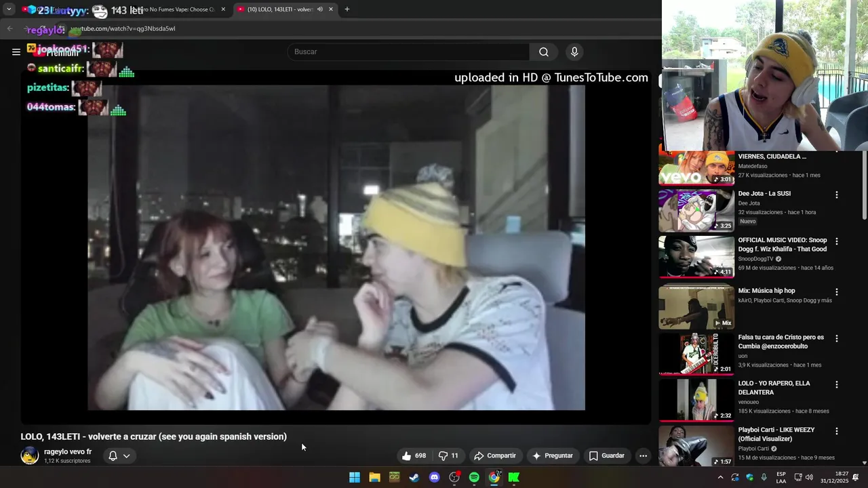Viewport: 868px width, 488px height.
Task: Open VIERNES, CIUDADELA video thumbnail
Action: click(696, 167)
